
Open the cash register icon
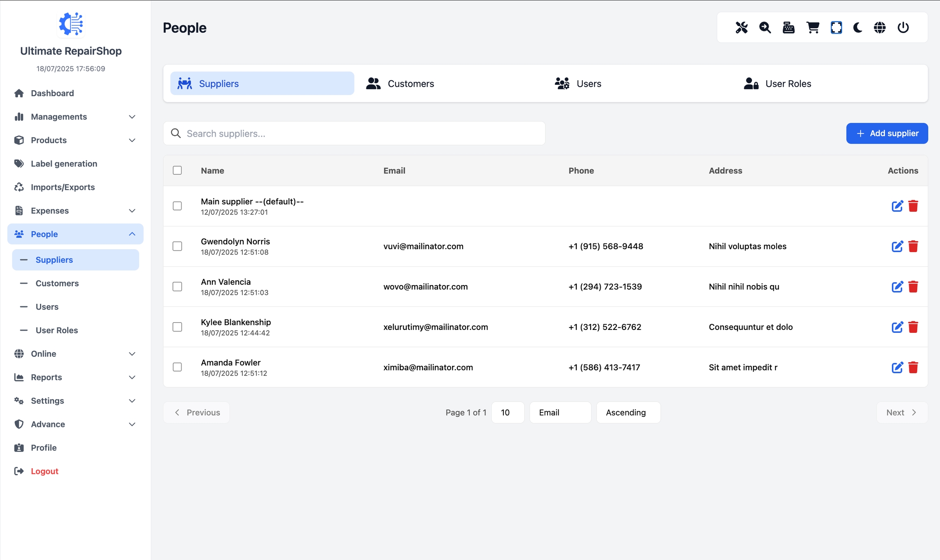788,28
